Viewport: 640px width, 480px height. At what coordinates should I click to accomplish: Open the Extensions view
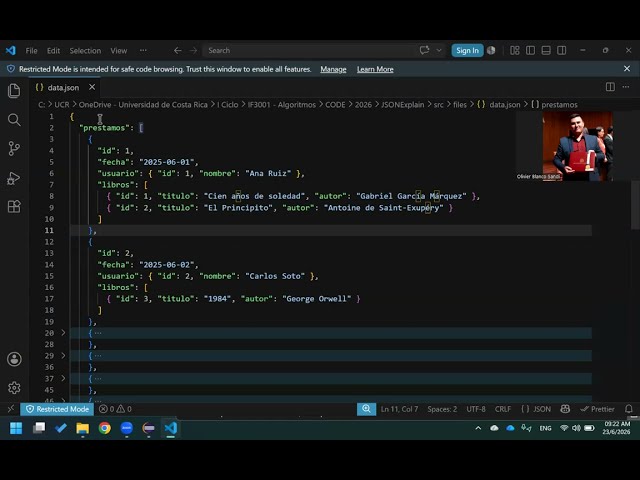tap(14, 207)
